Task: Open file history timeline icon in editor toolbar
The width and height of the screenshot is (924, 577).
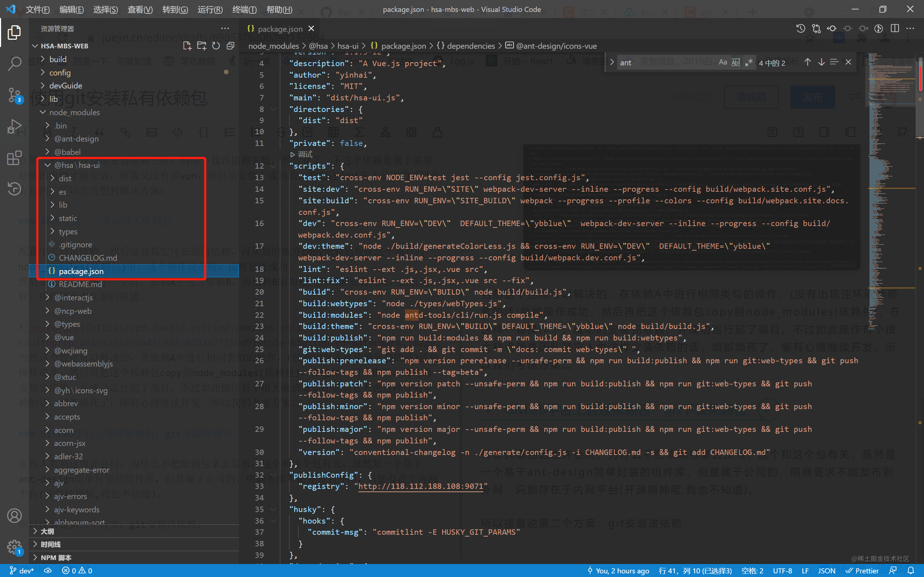Action: (x=801, y=29)
